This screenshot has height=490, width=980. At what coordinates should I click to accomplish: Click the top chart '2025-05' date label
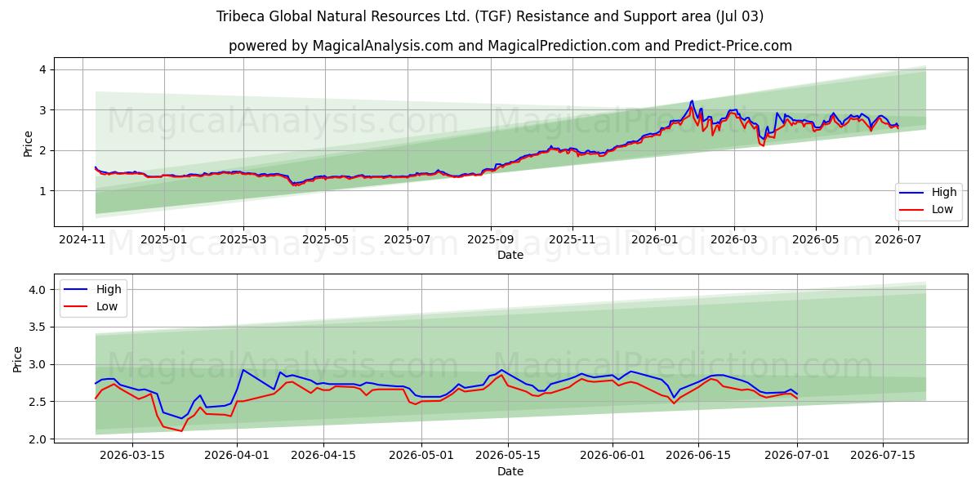(x=325, y=240)
